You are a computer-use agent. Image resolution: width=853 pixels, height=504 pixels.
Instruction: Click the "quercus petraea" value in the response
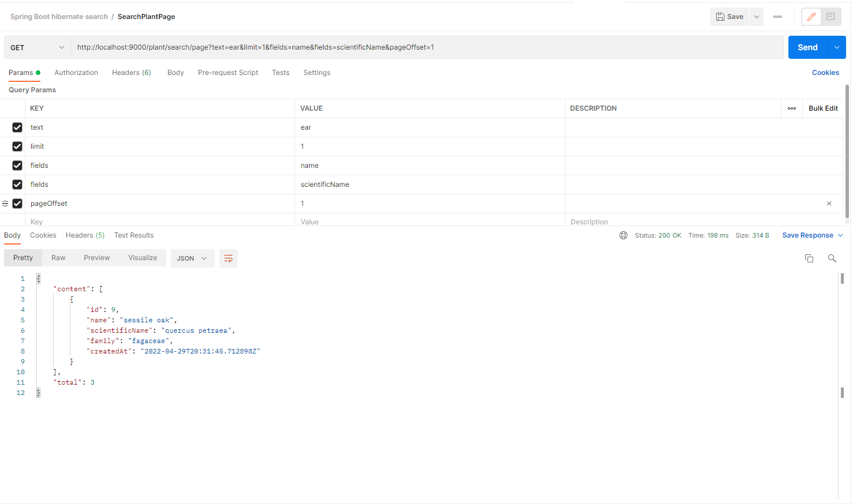(196, 330)
